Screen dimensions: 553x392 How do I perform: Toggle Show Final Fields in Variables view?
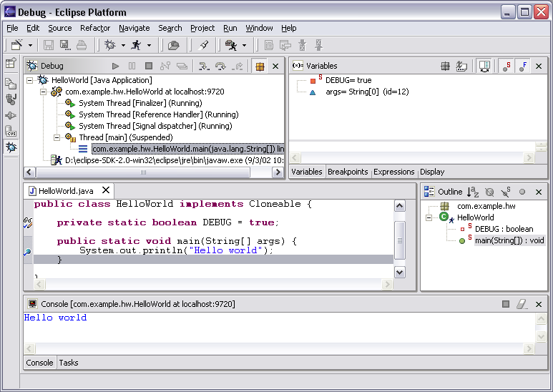[x=523, y=66]
